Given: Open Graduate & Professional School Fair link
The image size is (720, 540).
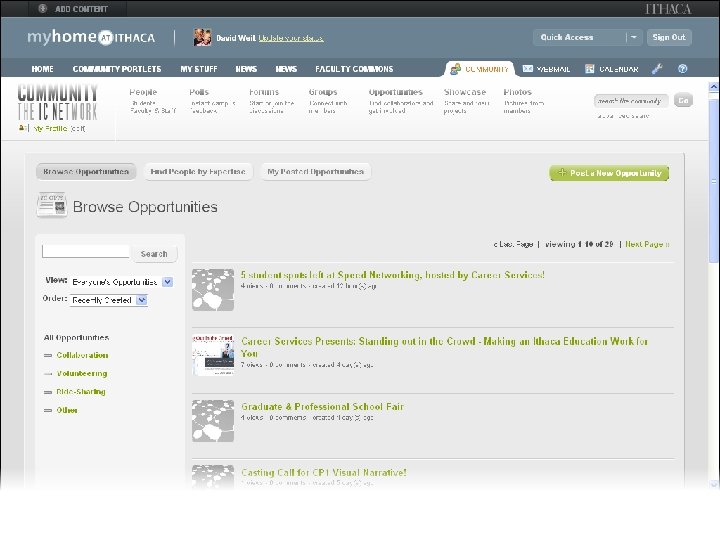Looking at the screenshot, I should click(x=322, y=407).
